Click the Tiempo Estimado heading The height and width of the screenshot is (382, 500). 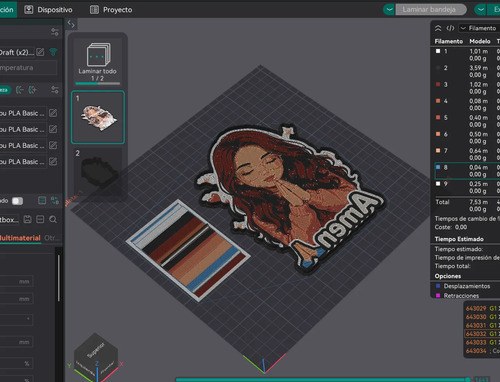point(459,239)
